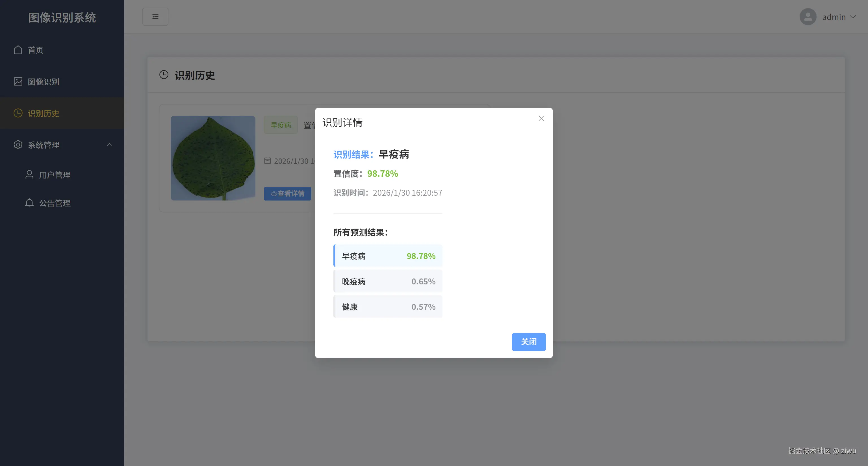Open 图像识别 via its image icon

coord(18,82)
